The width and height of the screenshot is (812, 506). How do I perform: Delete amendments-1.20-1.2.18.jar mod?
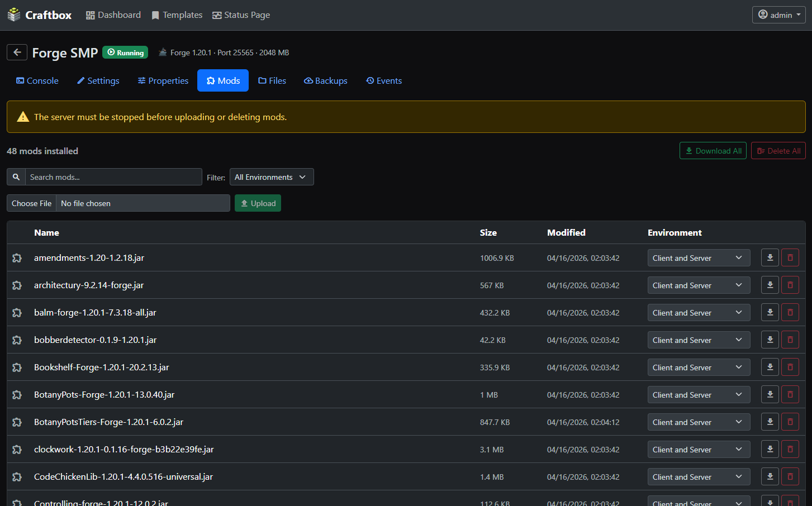[790, 257]
